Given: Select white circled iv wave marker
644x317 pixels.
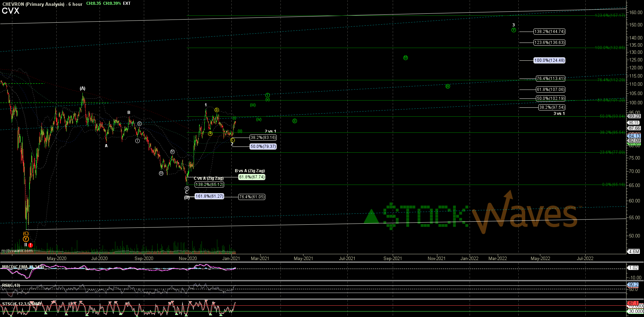Looking at the screenshot, I should click(x=172, y=152).
